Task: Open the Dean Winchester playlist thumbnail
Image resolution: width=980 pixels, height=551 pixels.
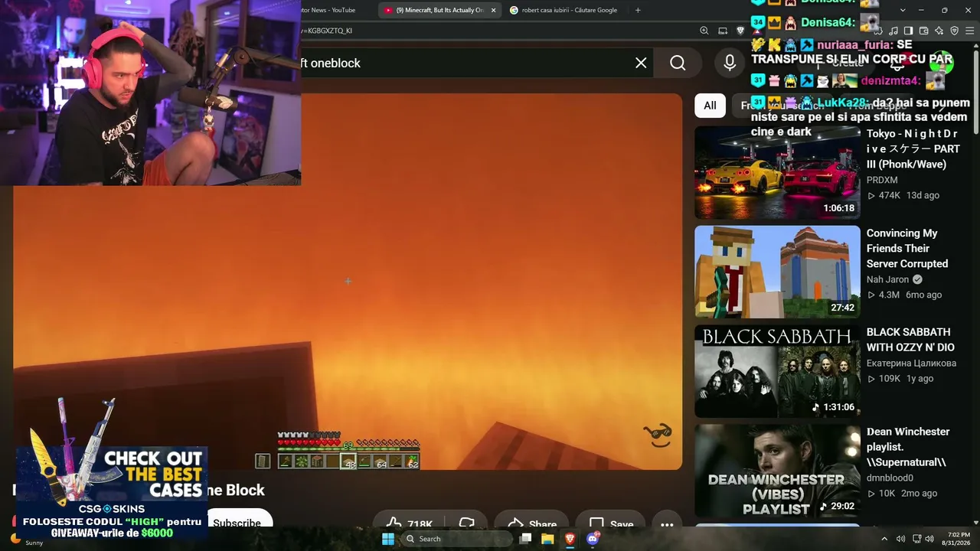Action: (x=777, y=471)
